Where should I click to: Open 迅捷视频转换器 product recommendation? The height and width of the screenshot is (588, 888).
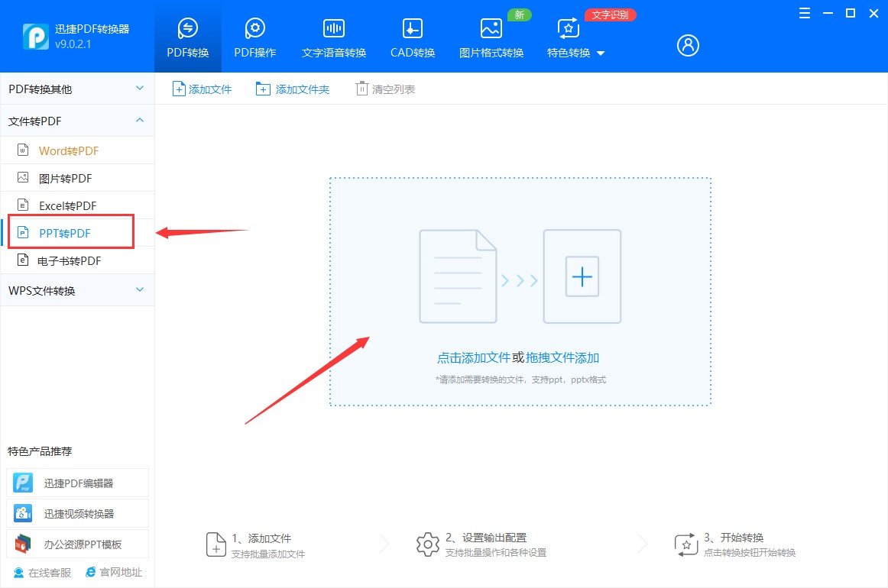click(78, 513)
